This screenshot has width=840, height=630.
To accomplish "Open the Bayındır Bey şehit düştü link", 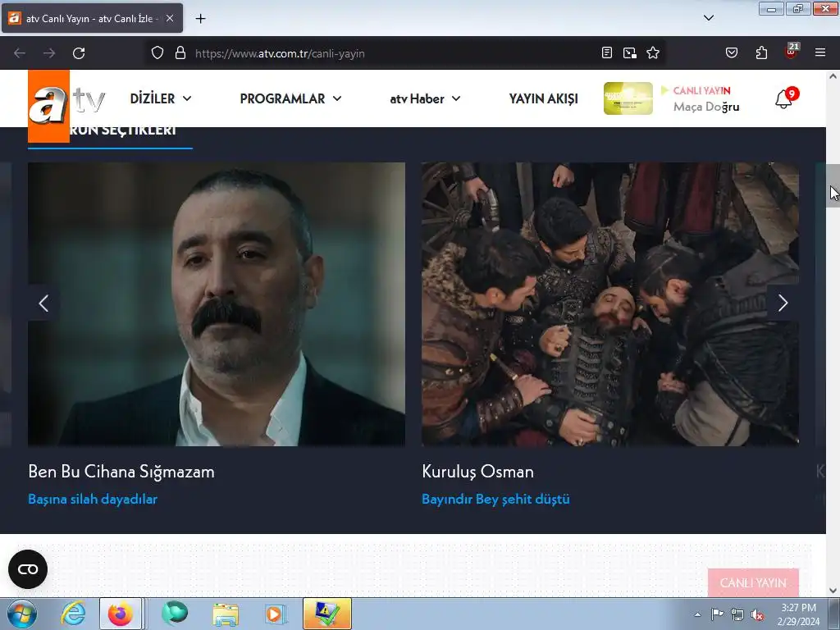I will (x=495, y=500).
